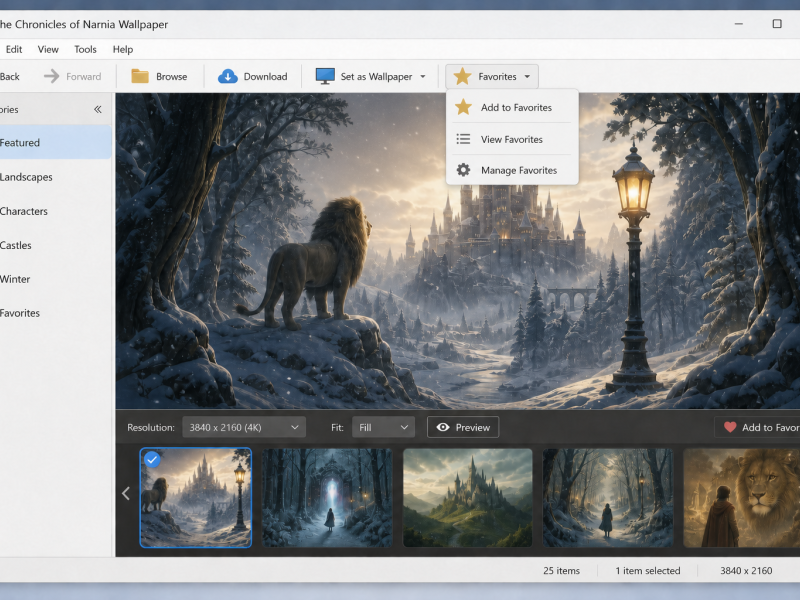Select the glowing forest gate thumbnail
This screenshot has width=800, height=600.
click(x=327, y=497)
